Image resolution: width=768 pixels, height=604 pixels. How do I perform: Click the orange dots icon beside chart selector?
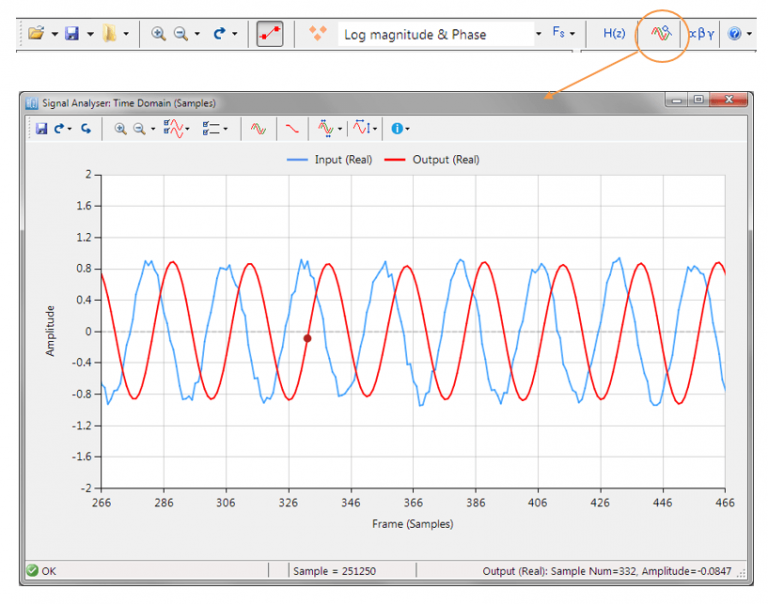318,34
